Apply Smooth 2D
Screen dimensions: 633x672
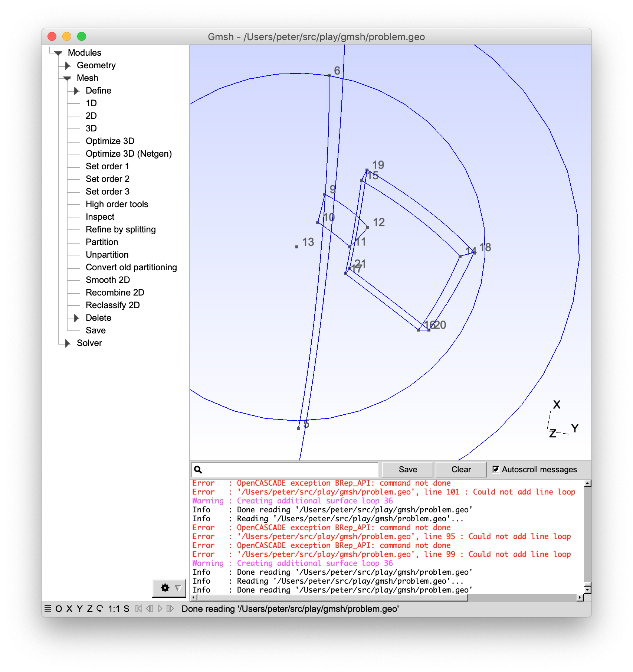pos(108,280)
